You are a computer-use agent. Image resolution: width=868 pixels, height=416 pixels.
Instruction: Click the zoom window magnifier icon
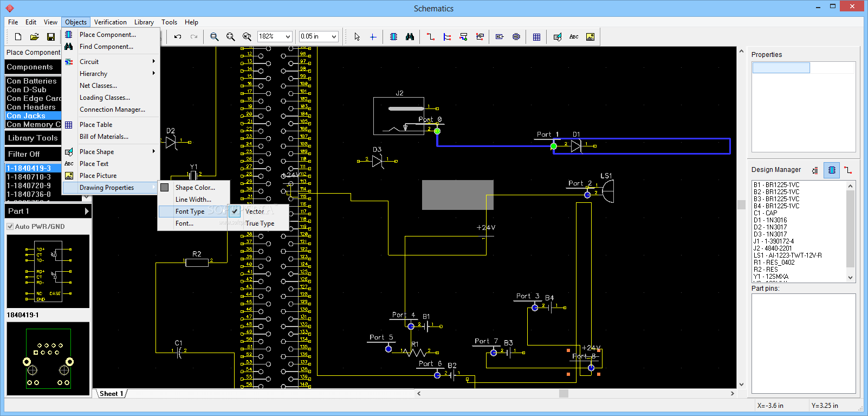(247, 37)
